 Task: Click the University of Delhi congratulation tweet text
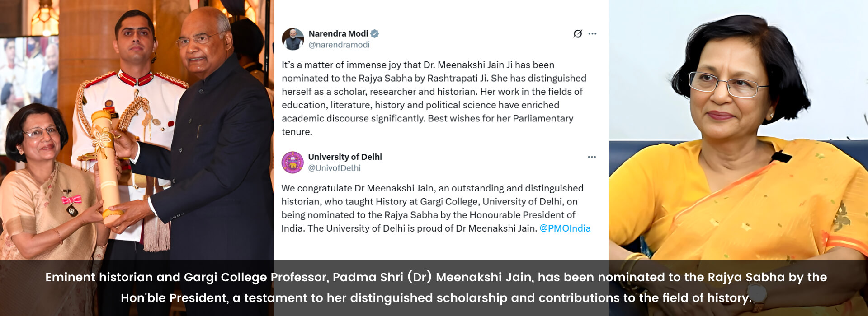coord(436,208)
